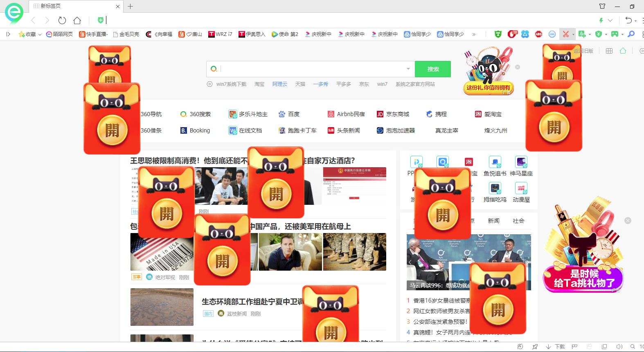Expand the address bar speed-mode dropdown arrow
Image resolution: width=644 pixels, height=352 pixels.
(x=610, y=20)
